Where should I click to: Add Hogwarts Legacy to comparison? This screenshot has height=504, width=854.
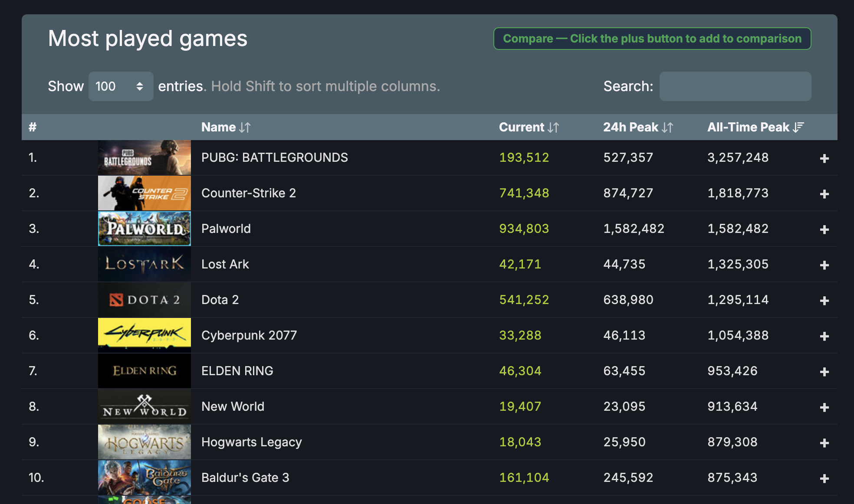[824, 443]
